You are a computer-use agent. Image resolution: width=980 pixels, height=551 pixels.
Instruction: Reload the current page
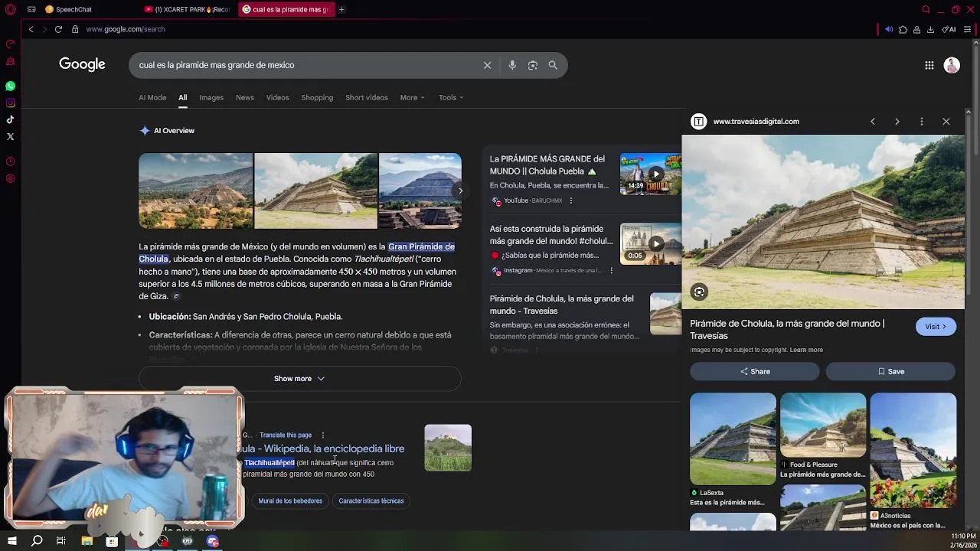pos(58,29)
